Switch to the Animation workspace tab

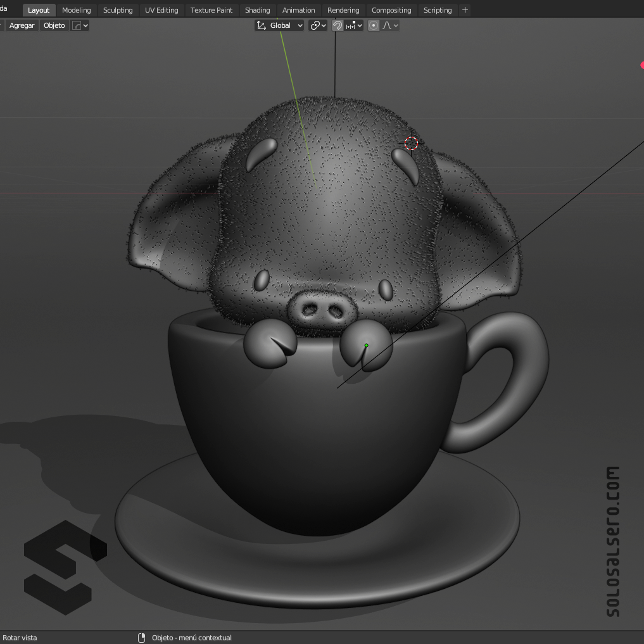[x=298, y=10]
